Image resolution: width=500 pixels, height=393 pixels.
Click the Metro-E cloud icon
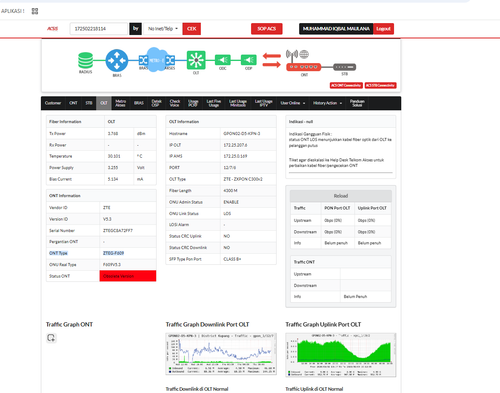point(156,60)
